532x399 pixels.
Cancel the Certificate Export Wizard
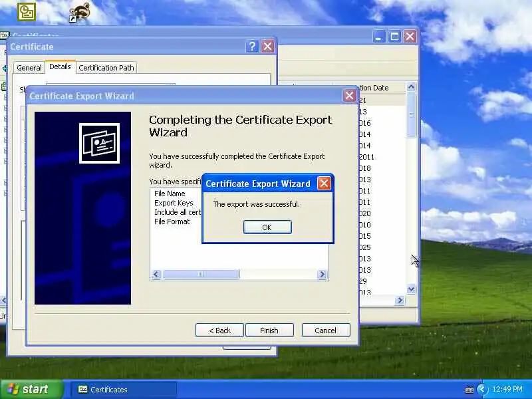pos(326,330)
